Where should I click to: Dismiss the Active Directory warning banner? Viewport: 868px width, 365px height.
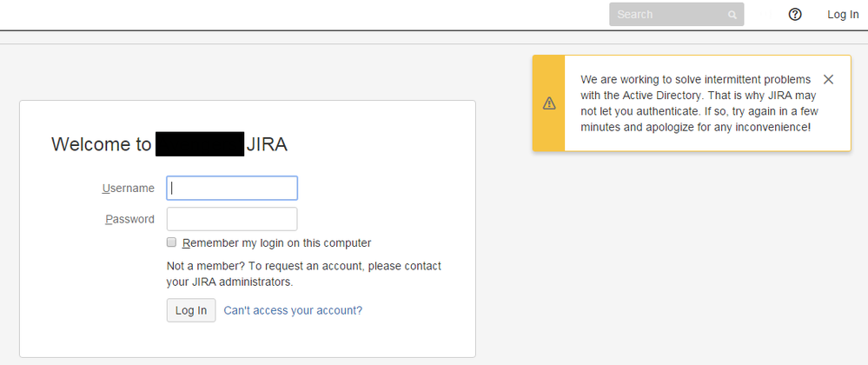pos(828,79)
